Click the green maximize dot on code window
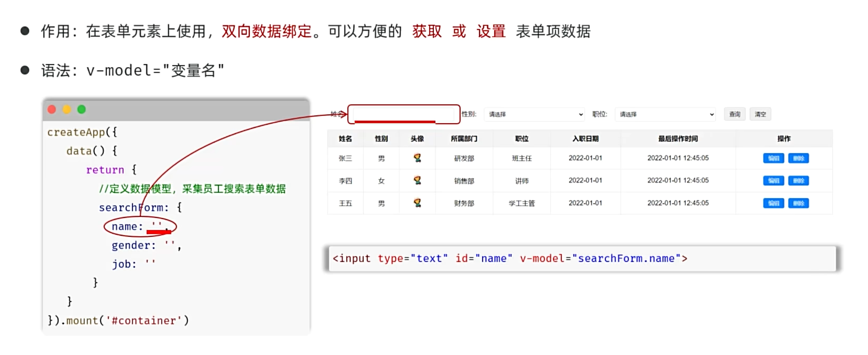 pos(82,109)
